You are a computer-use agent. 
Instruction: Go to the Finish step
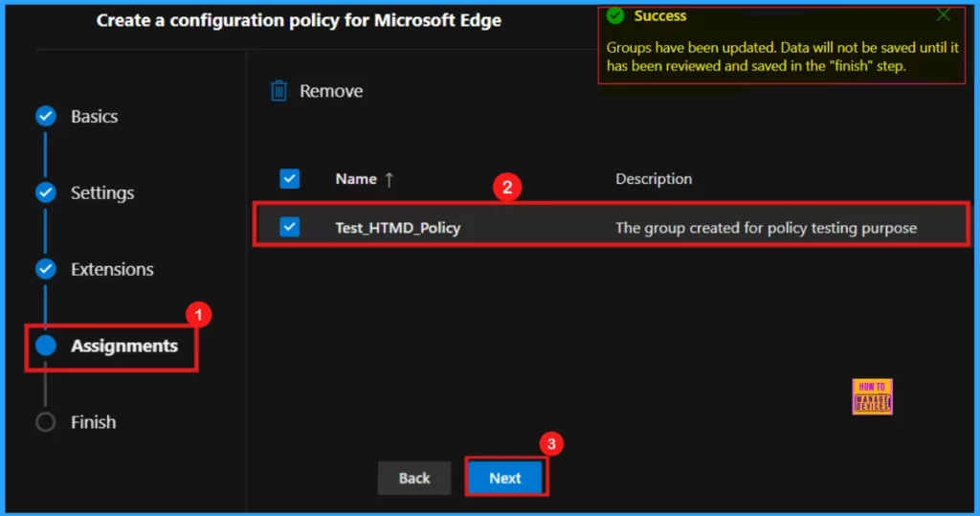[94, 422]
